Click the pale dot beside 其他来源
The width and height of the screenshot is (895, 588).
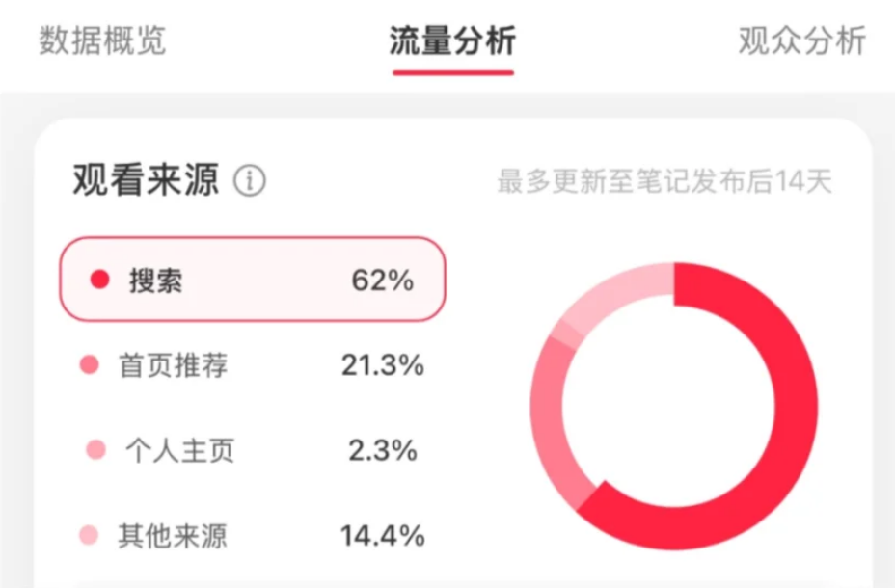[x=90, y=532]
